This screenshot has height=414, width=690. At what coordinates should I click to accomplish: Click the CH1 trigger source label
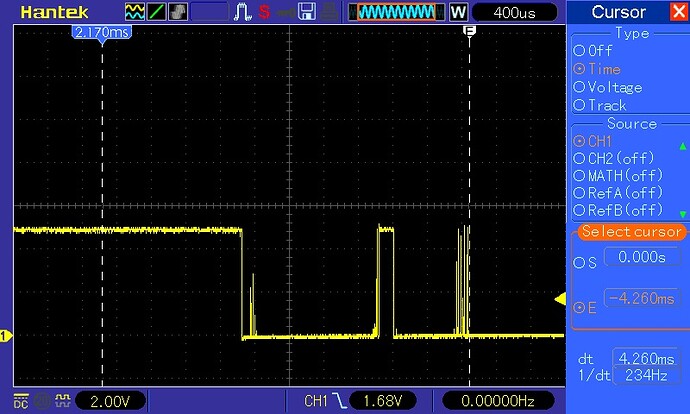pos(316,401)
